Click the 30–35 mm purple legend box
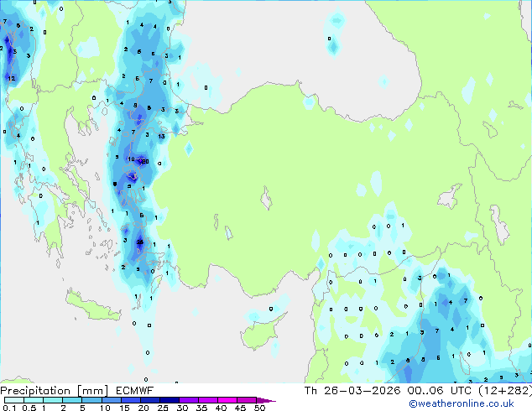 click(x=189, y=400)
